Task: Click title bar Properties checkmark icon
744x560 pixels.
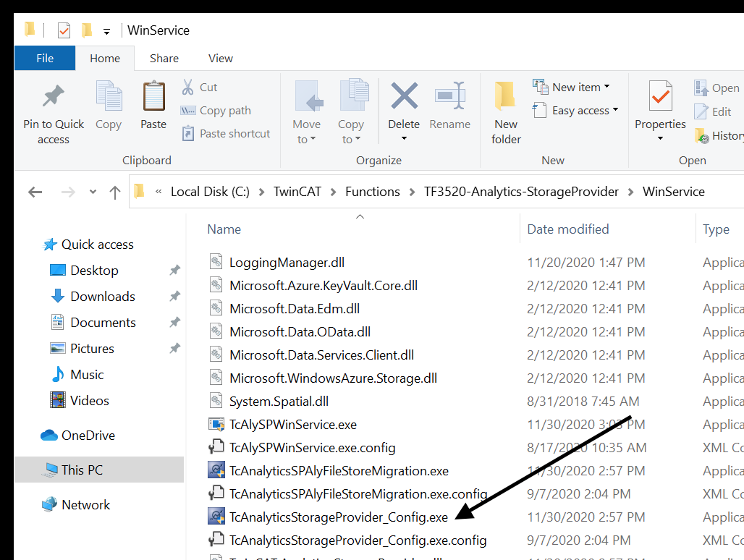Action: point(64,30)
